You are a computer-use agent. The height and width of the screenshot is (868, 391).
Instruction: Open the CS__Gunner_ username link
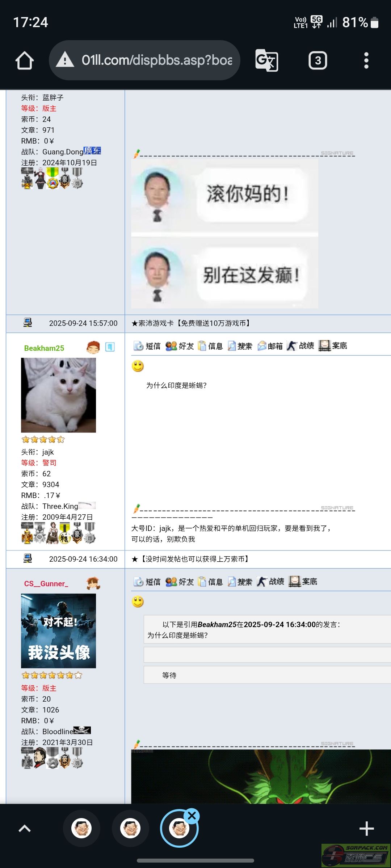pyautogui.click(x=46, y=584)
